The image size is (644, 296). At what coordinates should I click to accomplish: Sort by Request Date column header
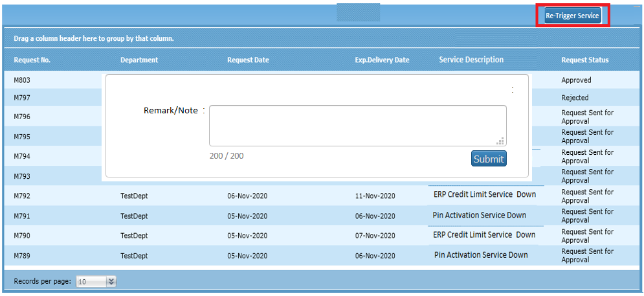pos(248,60)
